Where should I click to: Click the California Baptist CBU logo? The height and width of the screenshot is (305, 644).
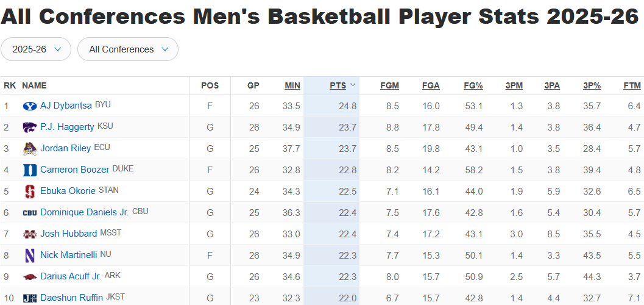point(30,213)
